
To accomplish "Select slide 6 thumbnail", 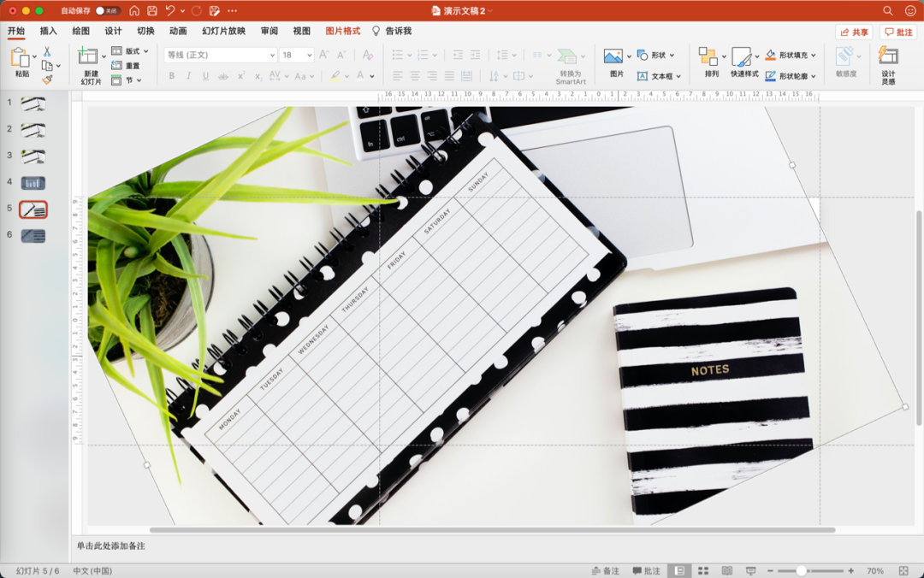I will coord(33,236).
